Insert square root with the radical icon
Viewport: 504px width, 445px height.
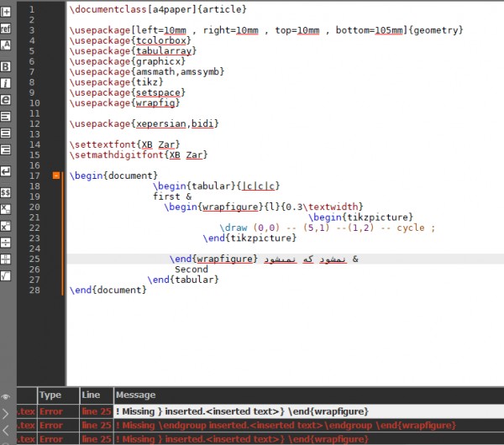5,275
